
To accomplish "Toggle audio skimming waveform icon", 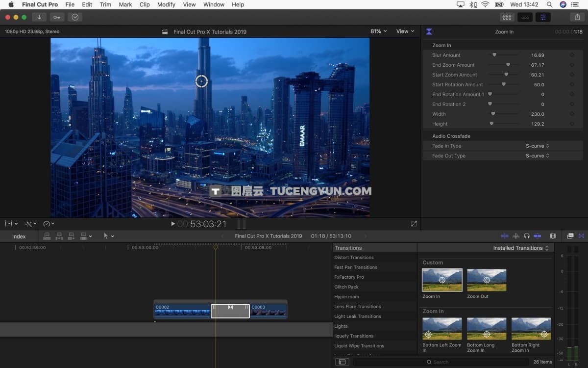I will tap(515, 236).
